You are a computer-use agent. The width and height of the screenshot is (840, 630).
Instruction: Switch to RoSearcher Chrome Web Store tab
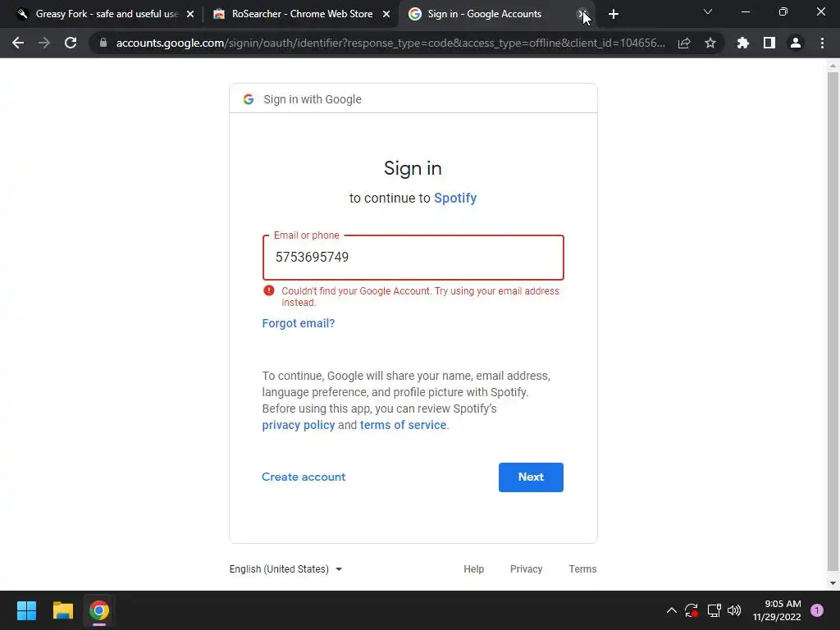pyautogui.click(x=302, y=14)
